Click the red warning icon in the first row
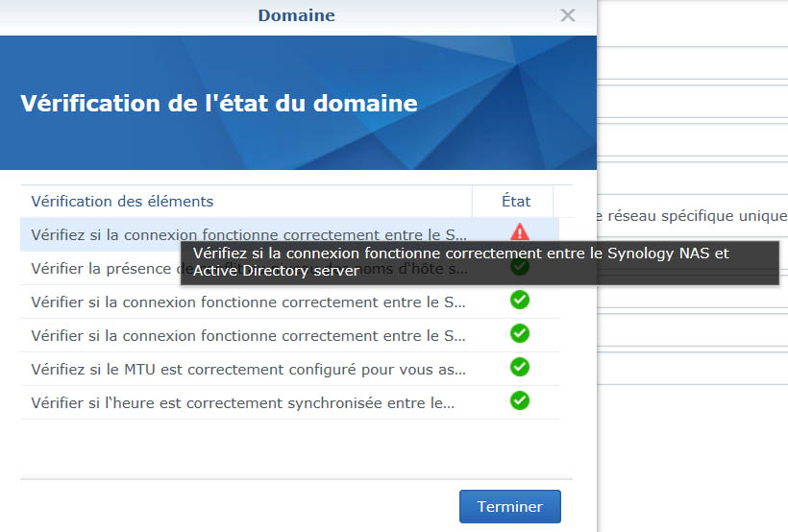The image size is (788, 532). click(x=520, y=232)
